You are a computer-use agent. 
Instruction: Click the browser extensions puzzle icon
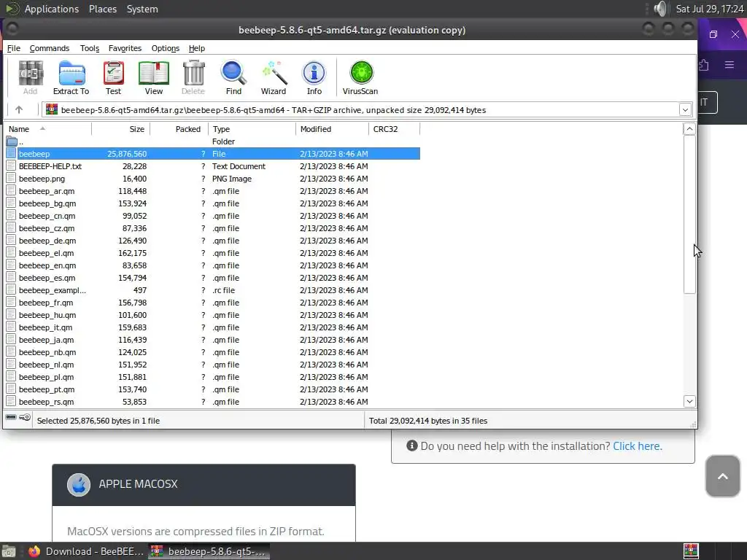pyautogui.click(x=704, y=65)
